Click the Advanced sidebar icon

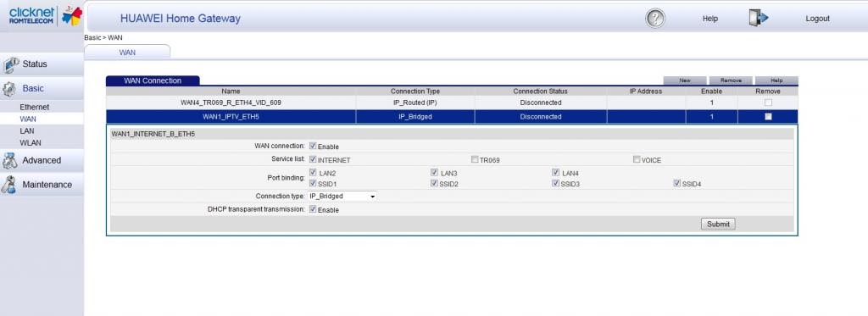[10, 160]
